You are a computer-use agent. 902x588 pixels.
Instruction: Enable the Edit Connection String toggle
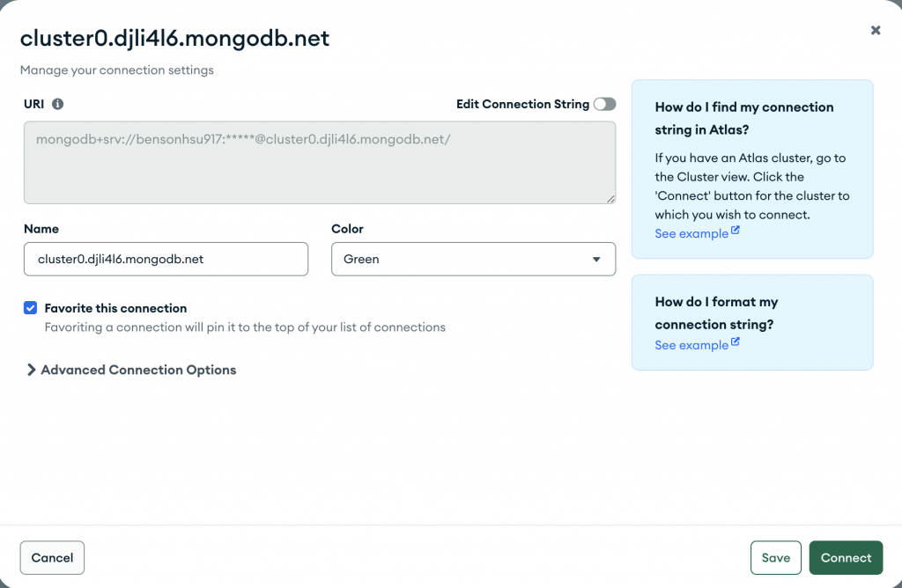(x=604, y=104)
